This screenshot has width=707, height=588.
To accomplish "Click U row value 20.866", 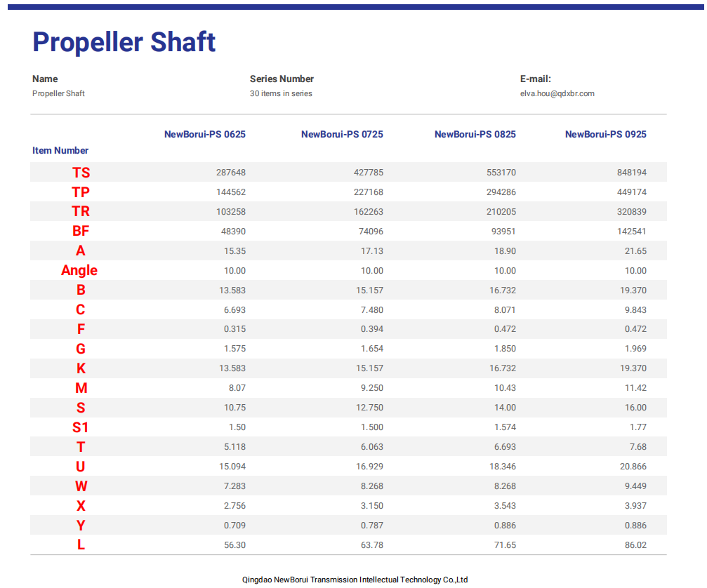I will (633, 467).
